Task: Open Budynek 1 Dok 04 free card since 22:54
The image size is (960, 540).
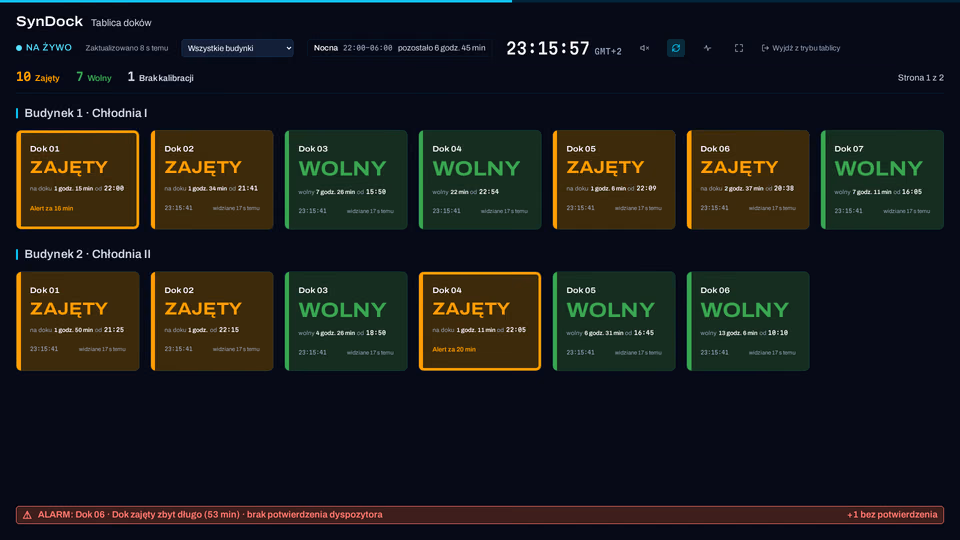Action: coord(480,179)
